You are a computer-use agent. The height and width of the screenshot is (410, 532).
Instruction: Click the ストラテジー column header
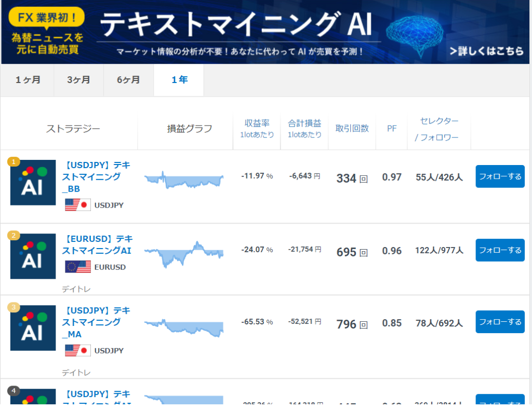pos(73,129)
